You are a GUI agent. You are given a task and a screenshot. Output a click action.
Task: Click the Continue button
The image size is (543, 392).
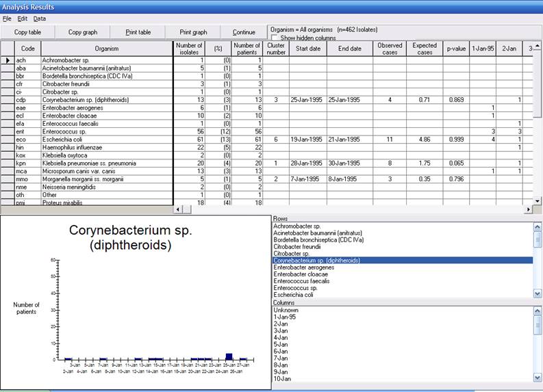[x=244, y=32]
